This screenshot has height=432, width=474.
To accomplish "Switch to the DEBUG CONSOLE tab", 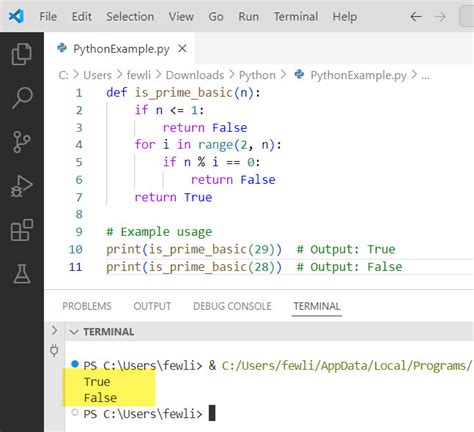I will click(232, 306).
